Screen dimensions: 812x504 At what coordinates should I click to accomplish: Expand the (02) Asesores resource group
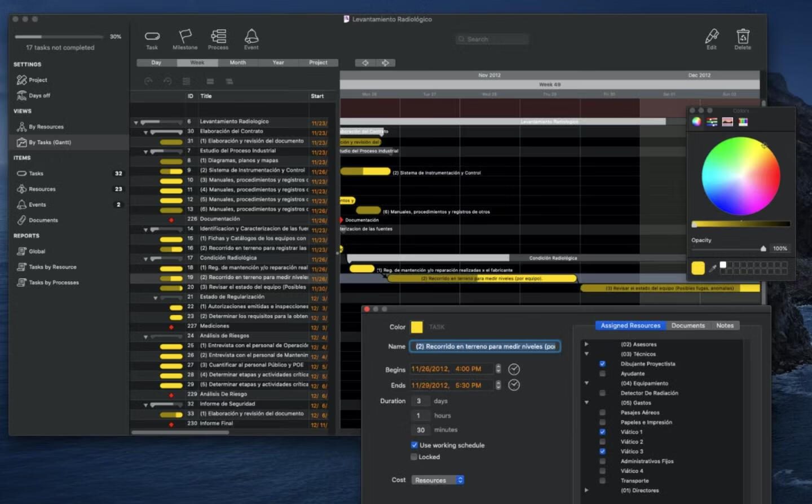[586, 344]
